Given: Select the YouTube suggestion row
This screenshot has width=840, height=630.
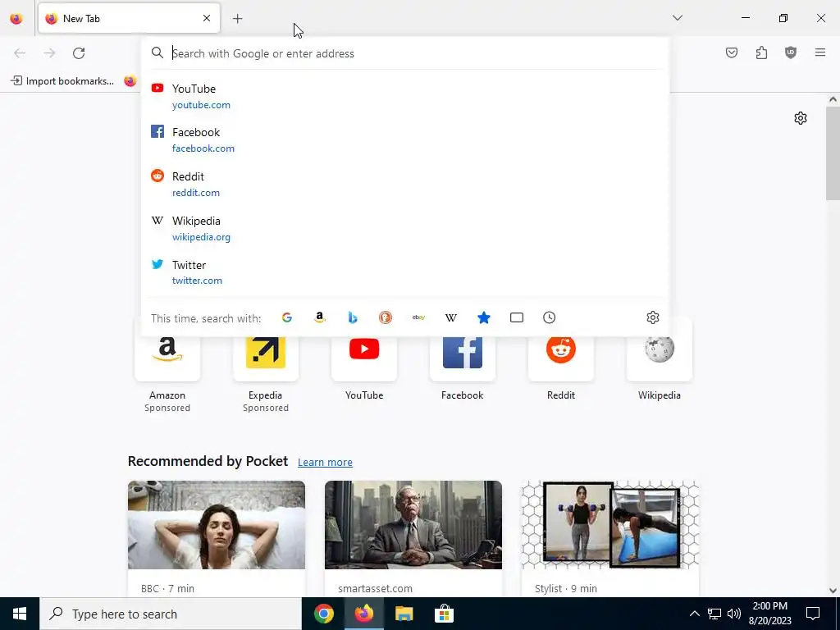Looking at the screenshot, I should click(x=405, y=97).
